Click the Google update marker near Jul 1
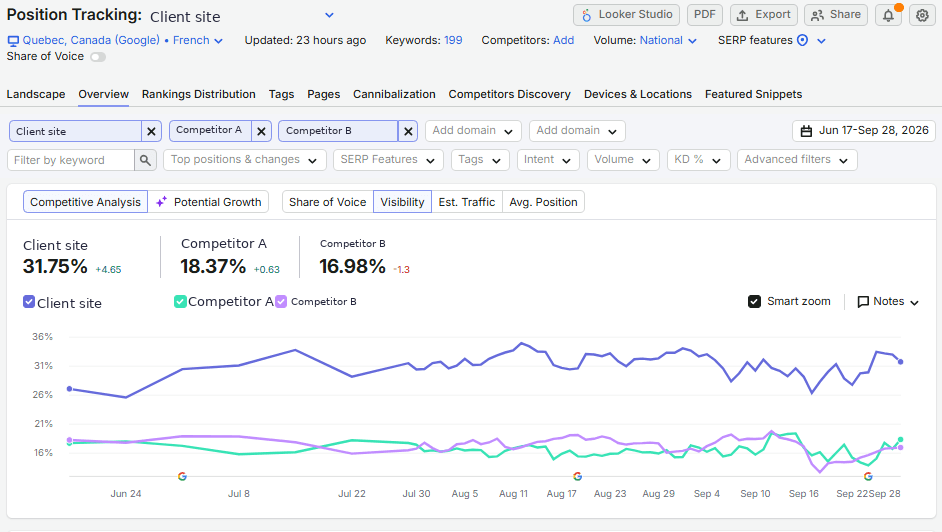Screen dimensions: 942x532 (182, 476)
